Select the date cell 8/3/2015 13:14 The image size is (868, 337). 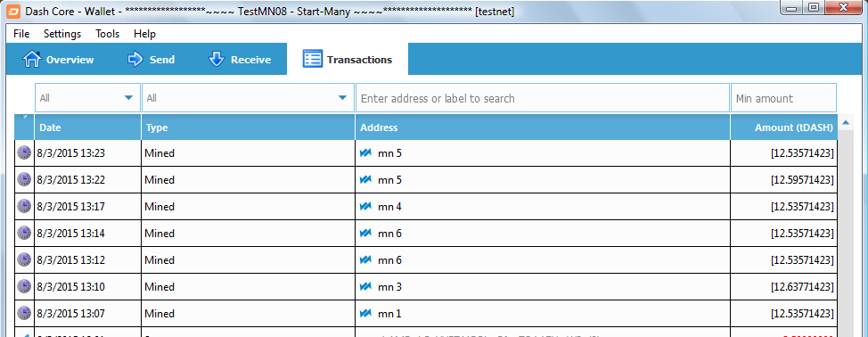coord(87,234)
